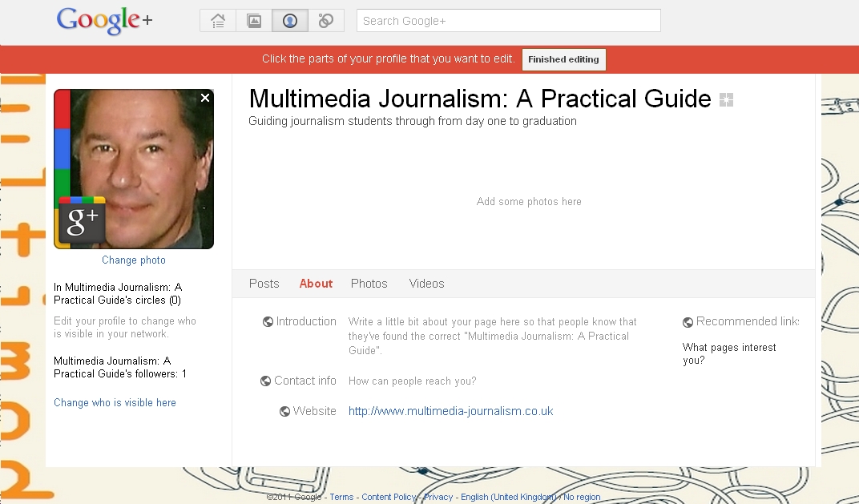This screenshot has height=504, width=859.
Task: Click the Website visibility globe icon
Action: point(285,411)
